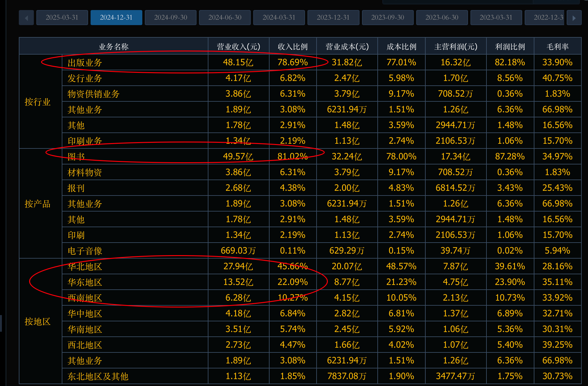Click the 收入比例 column header
588x386 pixels.
[293, 47]
